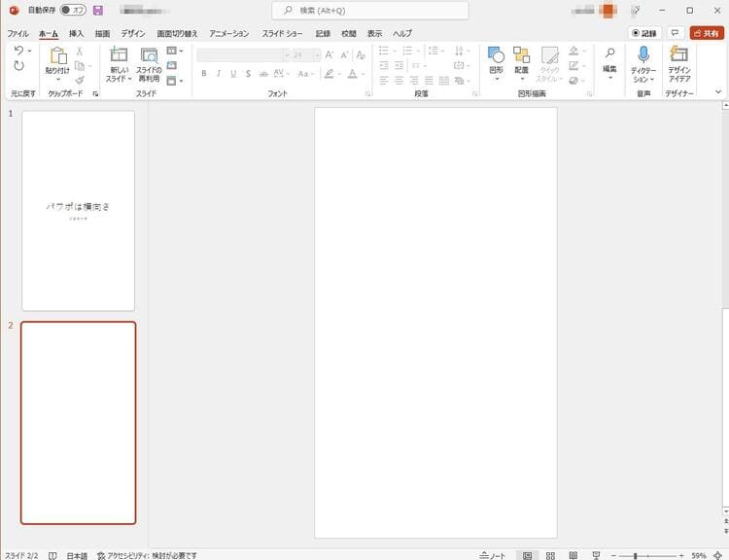The image size is (729, 560).
Task: Open the Font dialog launcher
Action: pyautogui.click(x=367, y=93)
